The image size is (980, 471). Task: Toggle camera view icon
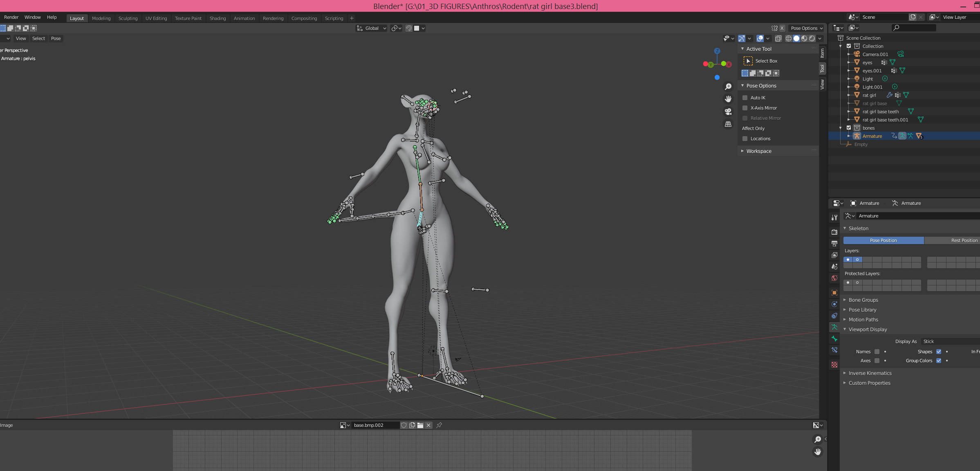pos(728,112)
